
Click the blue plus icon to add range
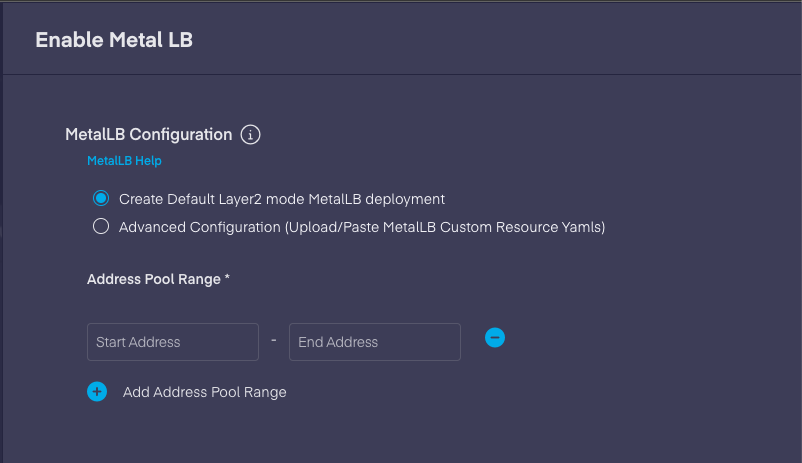97,391
